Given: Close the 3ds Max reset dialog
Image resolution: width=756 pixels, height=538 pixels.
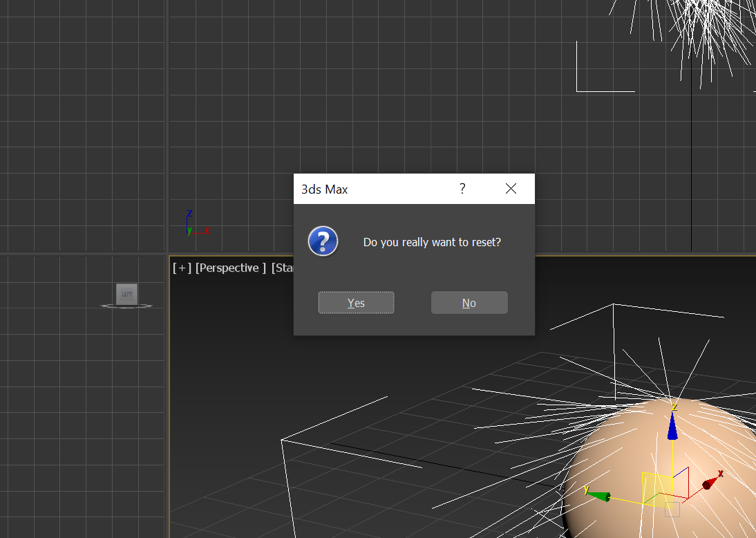Looking at the screenshot, I should [511, 189].
